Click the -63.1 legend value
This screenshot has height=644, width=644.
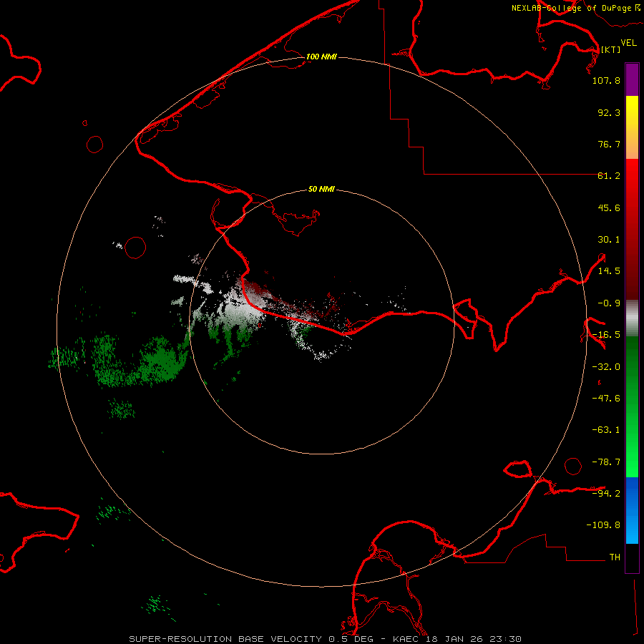click(x=606, y=430)
